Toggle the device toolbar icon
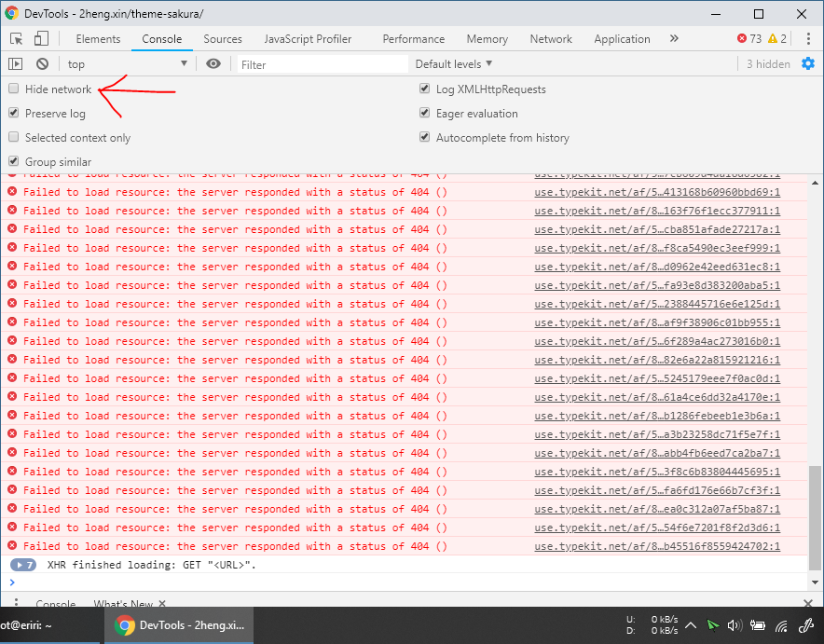 click(x=41, y=39)
